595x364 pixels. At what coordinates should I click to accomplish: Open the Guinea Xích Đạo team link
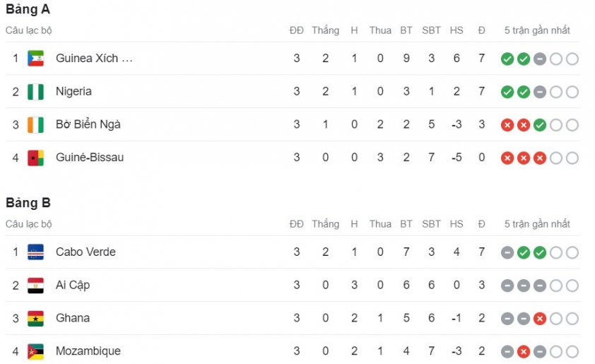(94, 58)
